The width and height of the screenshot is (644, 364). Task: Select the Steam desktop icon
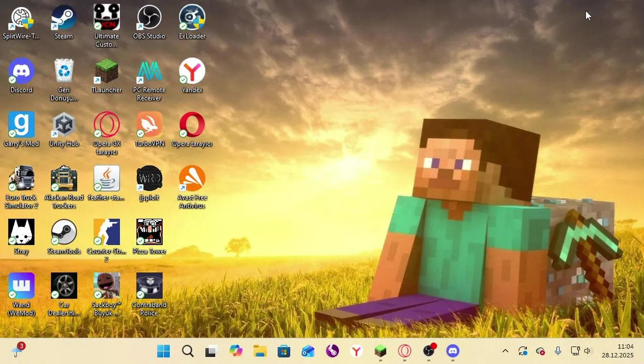coord(64,22)
